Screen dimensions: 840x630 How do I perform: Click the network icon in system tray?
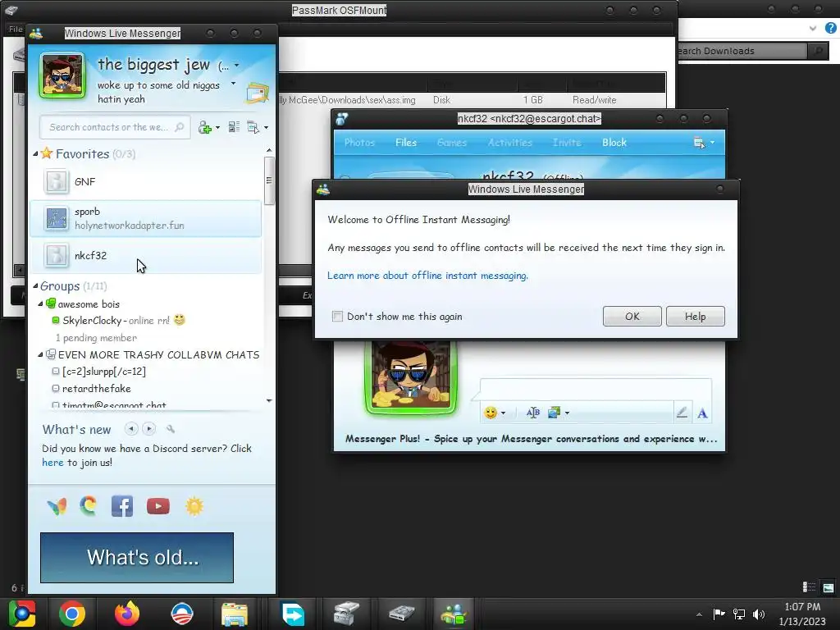[x=739, y=614]
